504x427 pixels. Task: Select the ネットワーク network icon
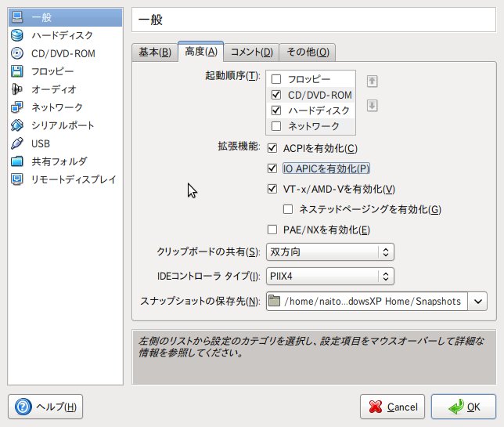[17, 107]
